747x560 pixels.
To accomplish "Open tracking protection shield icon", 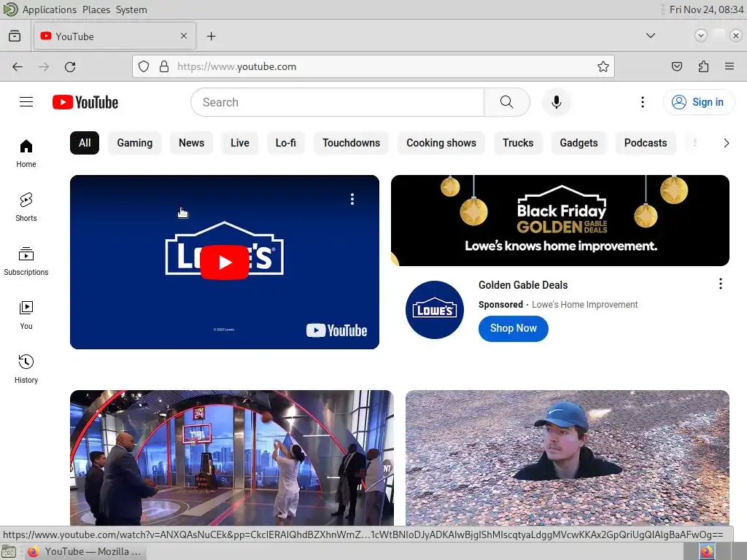I will point(144,66).
